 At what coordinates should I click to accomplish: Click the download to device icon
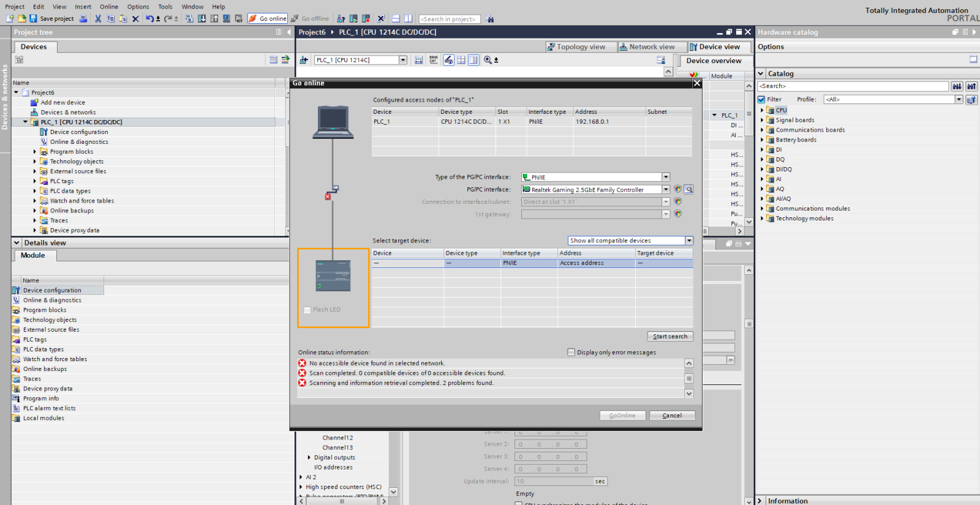click(202, 18)
